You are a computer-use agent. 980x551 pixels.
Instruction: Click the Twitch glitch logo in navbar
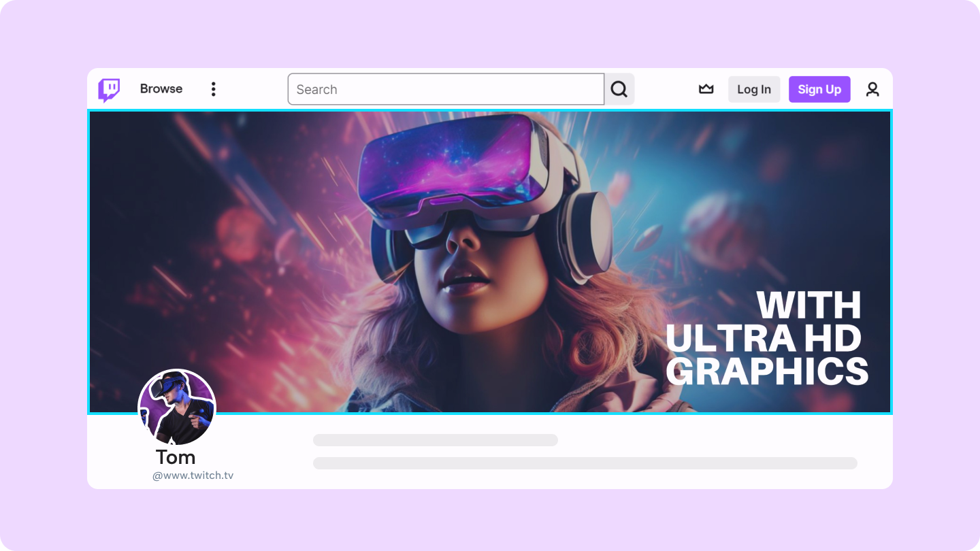click(109, 88)
